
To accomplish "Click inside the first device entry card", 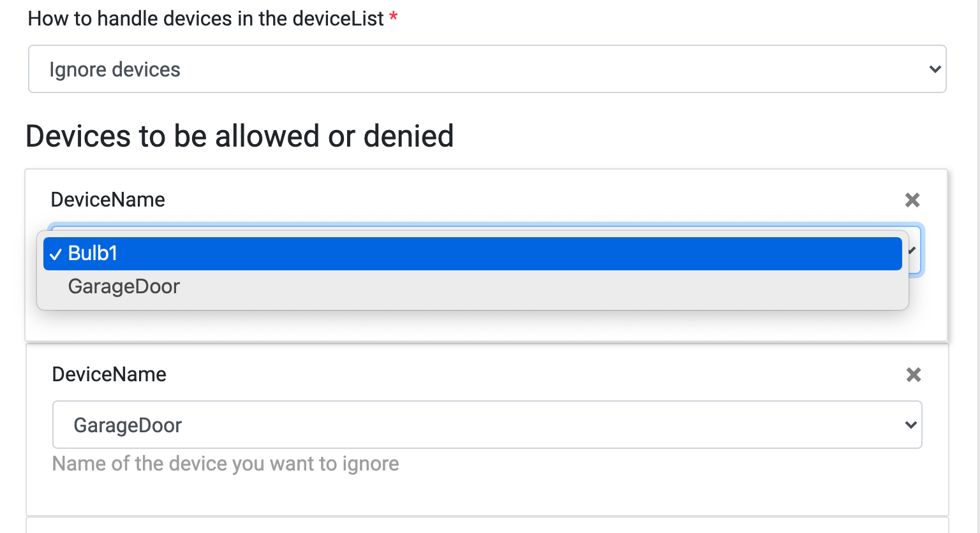I will pyautogui.click(x=485, y=325).
